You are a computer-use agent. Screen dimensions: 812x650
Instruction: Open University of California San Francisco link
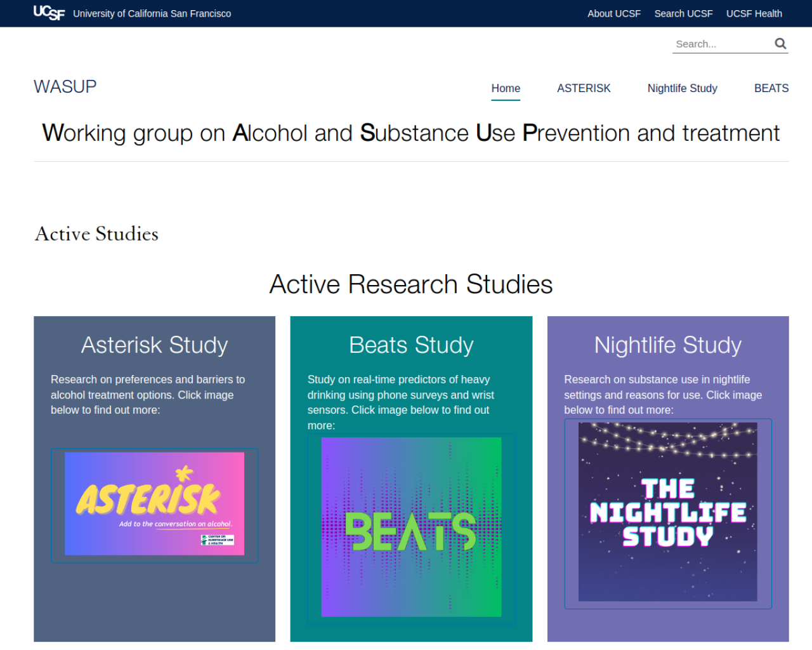pos(152,13)
